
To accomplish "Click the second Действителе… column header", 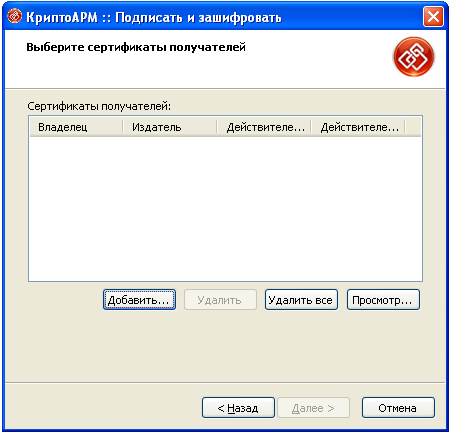I will (358, 127).
